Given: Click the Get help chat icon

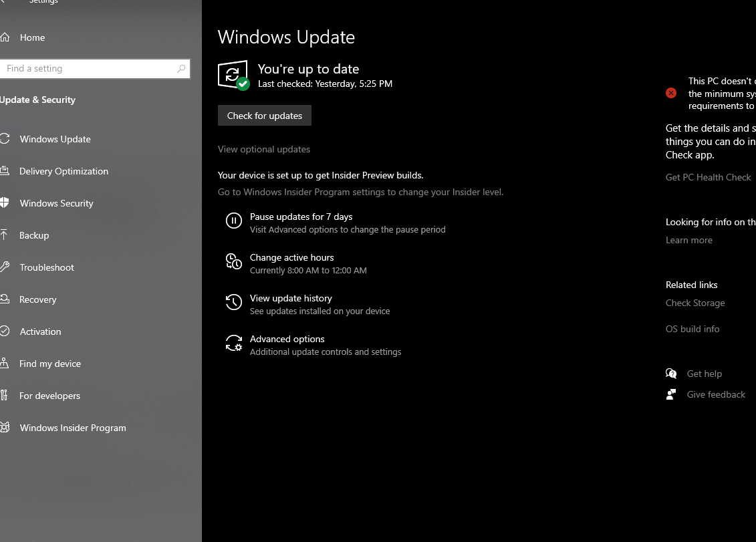Looking at the screenshot, I should pyautogui.click(x=671, y=373).
